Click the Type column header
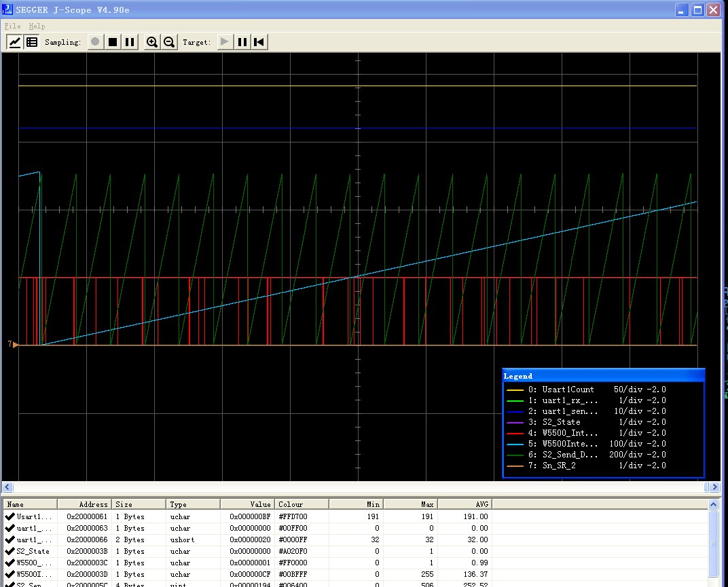The image size is (728, 587). (193, 504)
